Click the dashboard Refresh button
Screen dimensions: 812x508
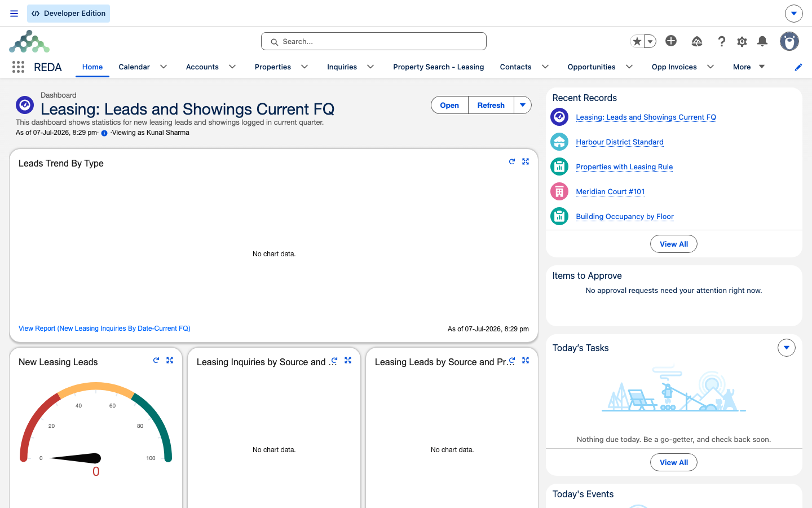[x=491, y=105]
